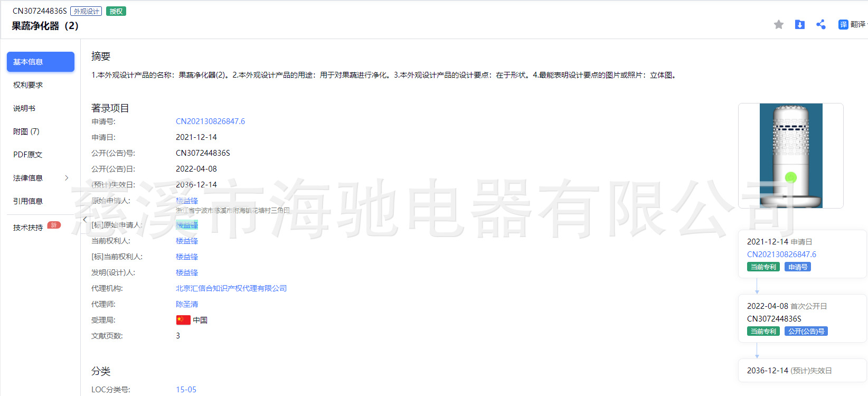Open the PDF原文 tab
The width and height of the screenshot is (868, 396).
pyautogui.click(x=27, y=155)
